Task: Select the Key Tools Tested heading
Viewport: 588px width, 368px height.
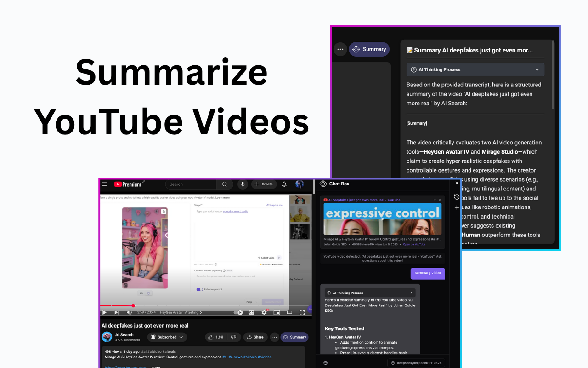Action: 345,328
